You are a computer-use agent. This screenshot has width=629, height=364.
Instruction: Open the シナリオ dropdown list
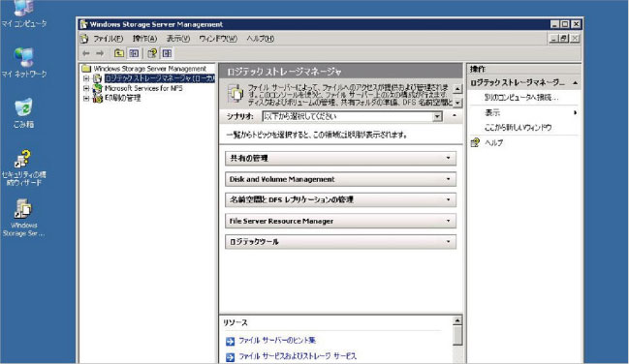click(437, 116)
